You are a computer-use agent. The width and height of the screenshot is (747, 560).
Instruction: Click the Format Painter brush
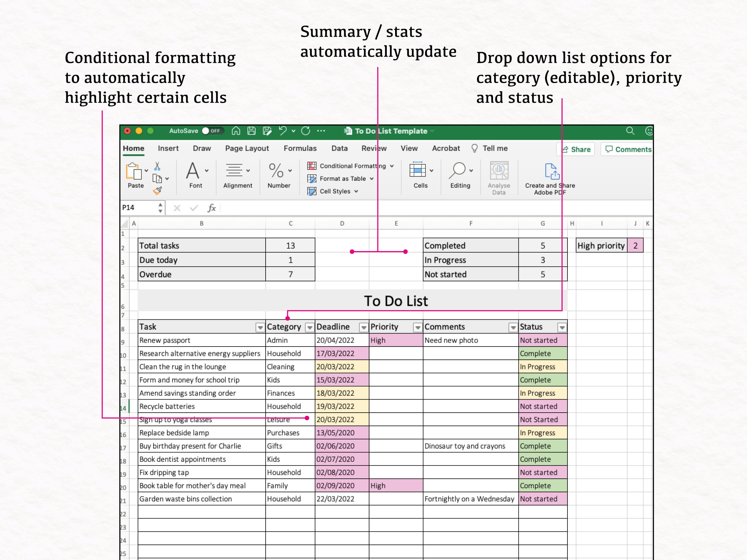(157, 190)
